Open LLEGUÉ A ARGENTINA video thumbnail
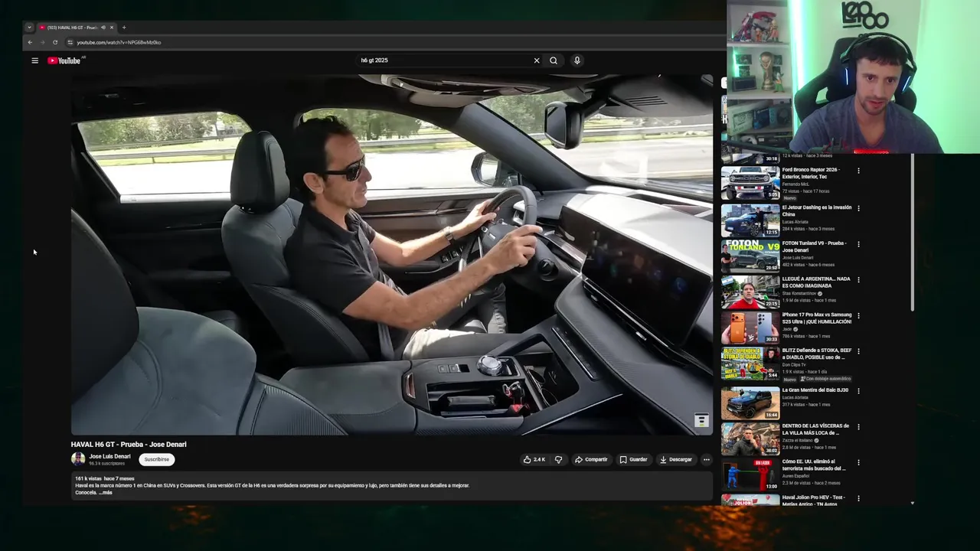 pyautogui.click(x=750, y=292)
